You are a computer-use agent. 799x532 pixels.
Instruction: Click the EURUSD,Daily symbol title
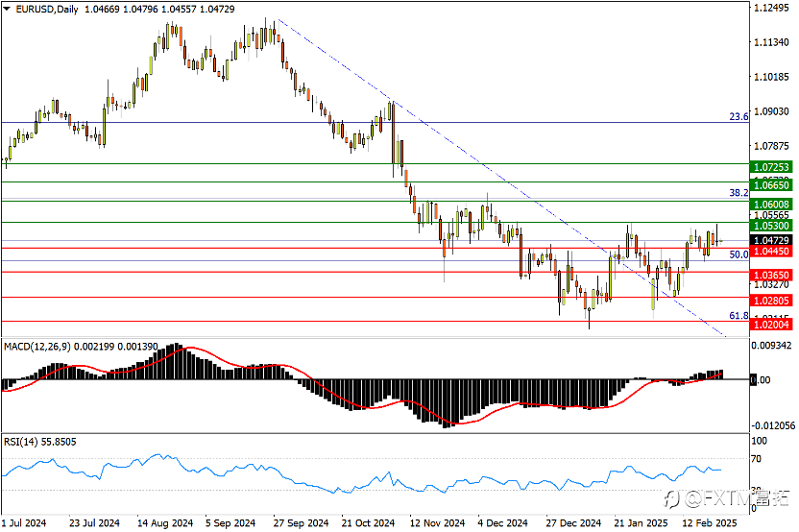tap(47, 9)
